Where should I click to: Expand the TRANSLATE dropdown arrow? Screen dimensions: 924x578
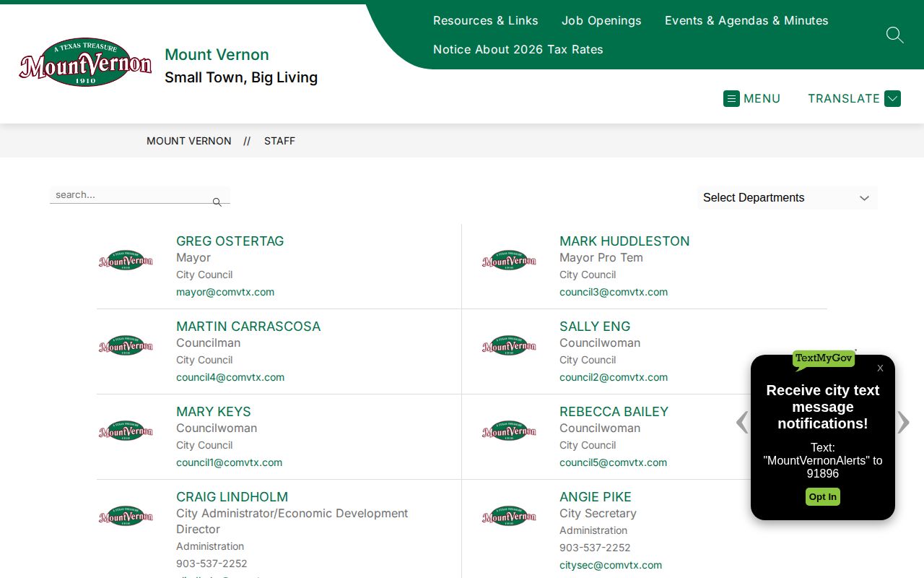point(892,98)
